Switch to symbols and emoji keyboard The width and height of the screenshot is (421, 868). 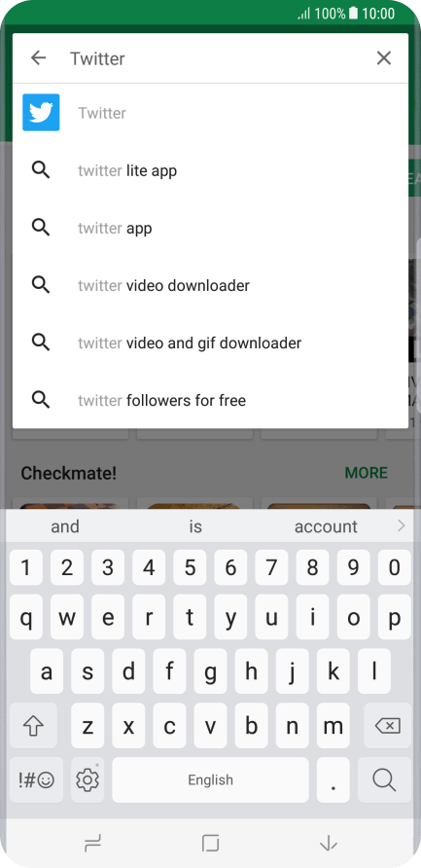37,780
